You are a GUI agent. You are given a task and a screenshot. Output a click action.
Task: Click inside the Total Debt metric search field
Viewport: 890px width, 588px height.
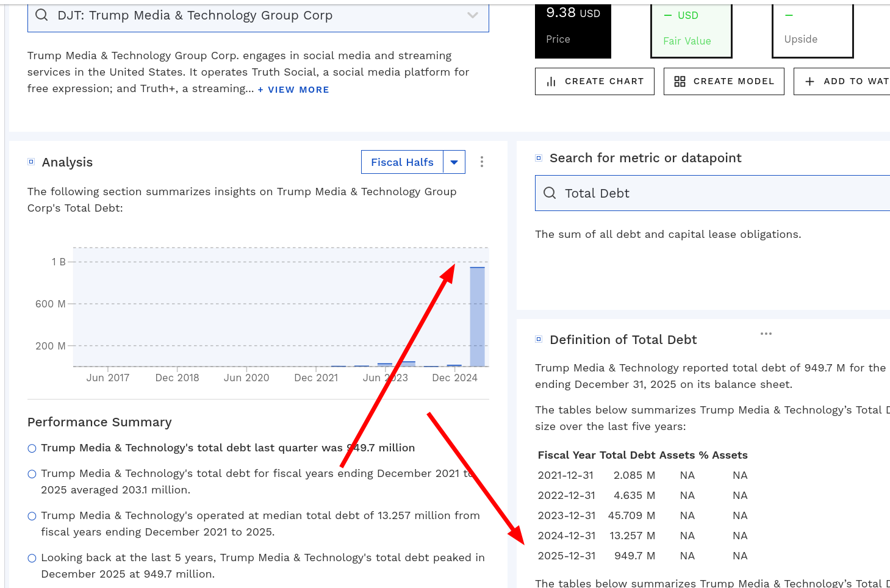tap(671, 193)
